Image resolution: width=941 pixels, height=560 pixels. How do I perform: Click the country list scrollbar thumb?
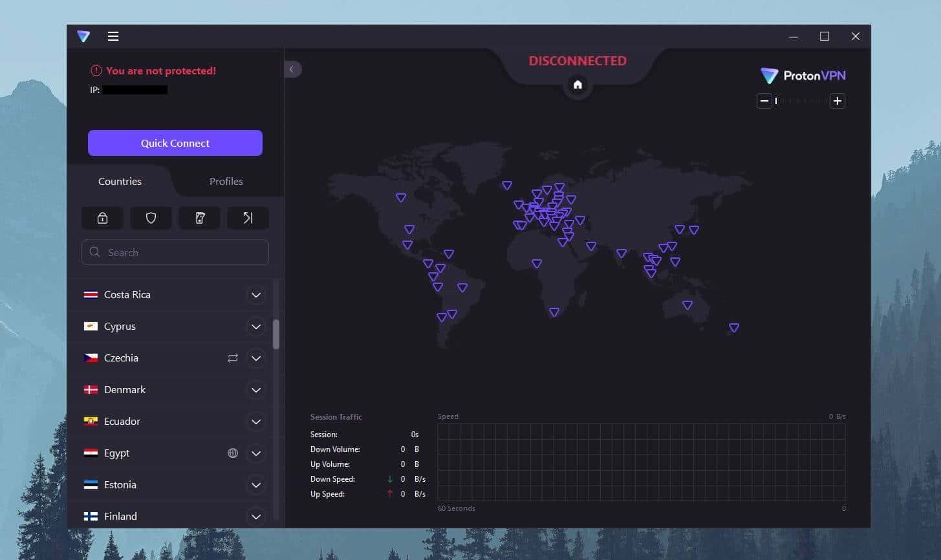pyautogui.click(x=276, y=334)
